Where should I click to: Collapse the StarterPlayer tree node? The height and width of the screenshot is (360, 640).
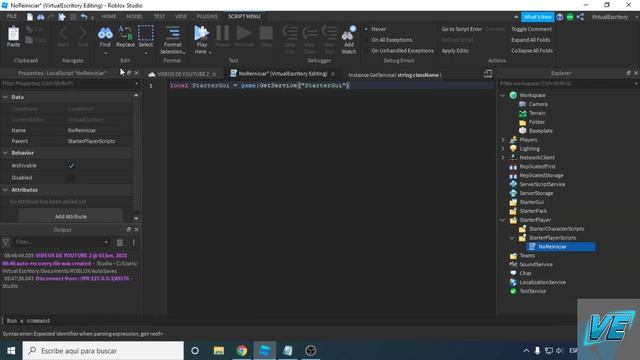pos(503,220)
